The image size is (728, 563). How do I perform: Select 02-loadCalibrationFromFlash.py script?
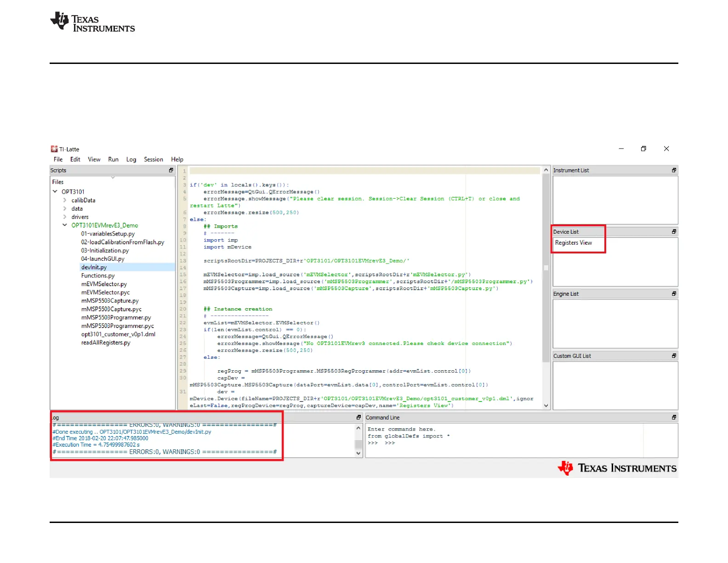click(x=123, y=242)
